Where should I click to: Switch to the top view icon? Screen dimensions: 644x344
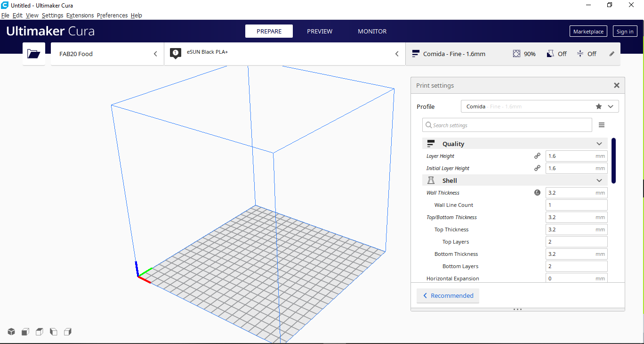[x=40, y=332]
